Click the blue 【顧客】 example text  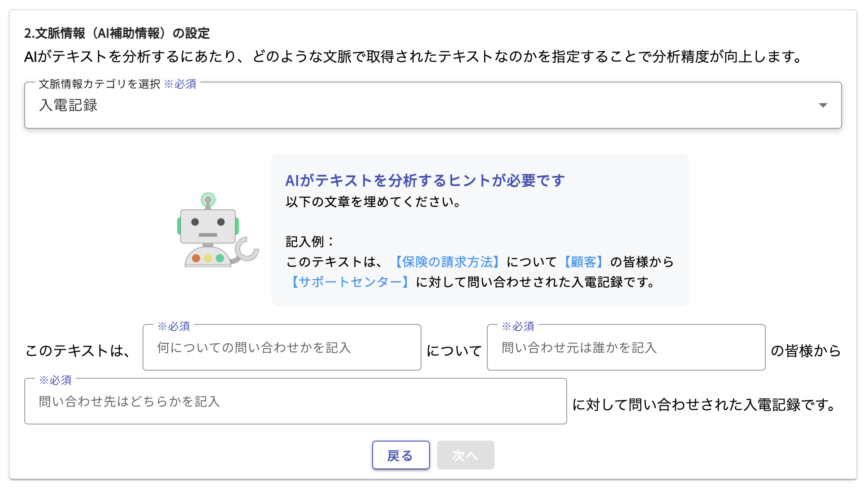[x=583, y=262]
